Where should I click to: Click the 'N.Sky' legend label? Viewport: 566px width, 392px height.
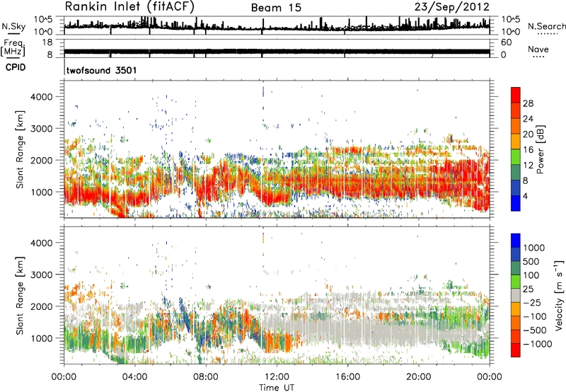pos(13,26)
